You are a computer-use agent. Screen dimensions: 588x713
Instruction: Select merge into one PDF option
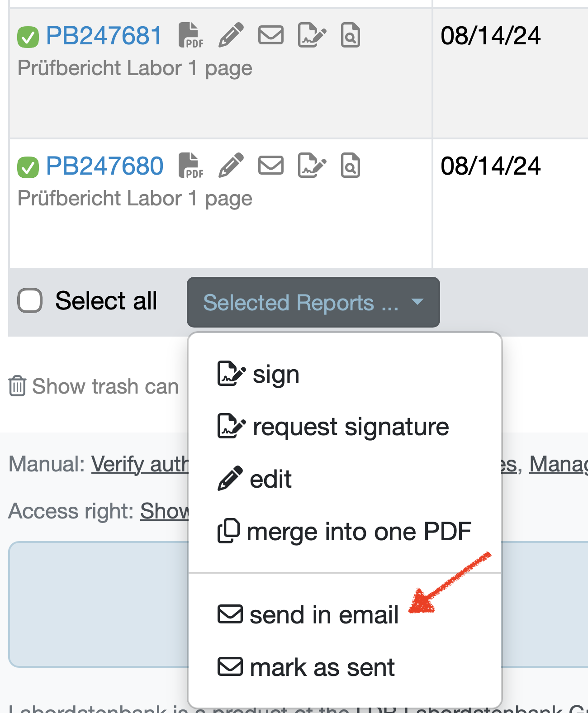tap(345, 532)
